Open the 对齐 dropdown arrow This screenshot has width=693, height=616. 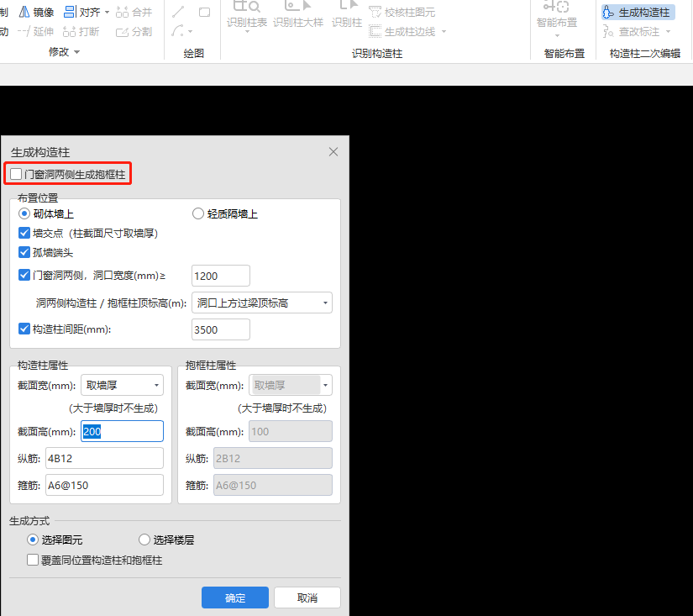[107, 13]
